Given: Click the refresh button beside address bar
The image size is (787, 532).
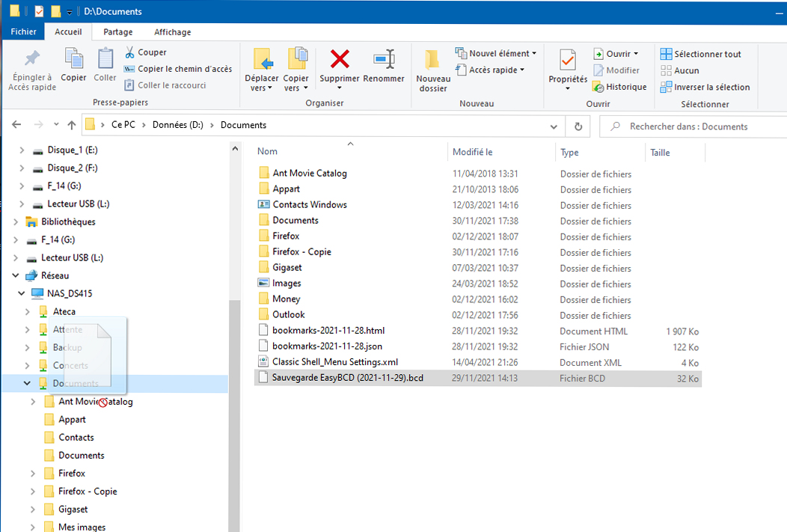Looking at the screenshot, I should (x=578, y=126).
